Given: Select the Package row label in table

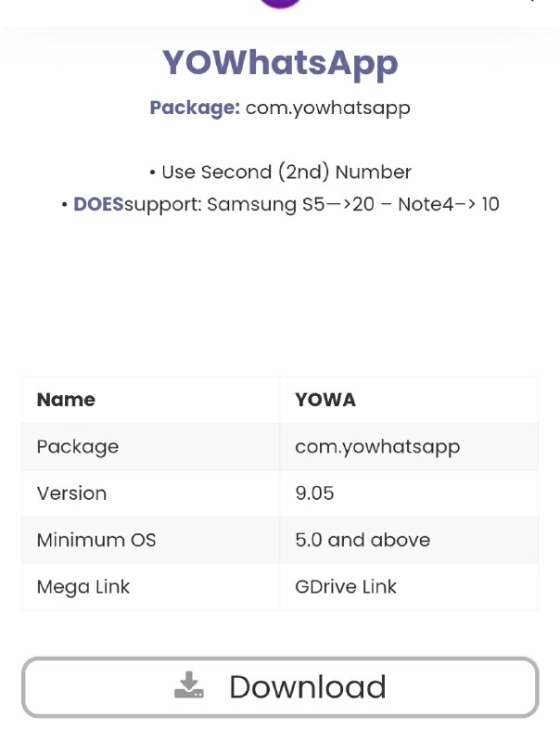Looking at the screenshot, I should pyautogui.click(x=78, y=447).
